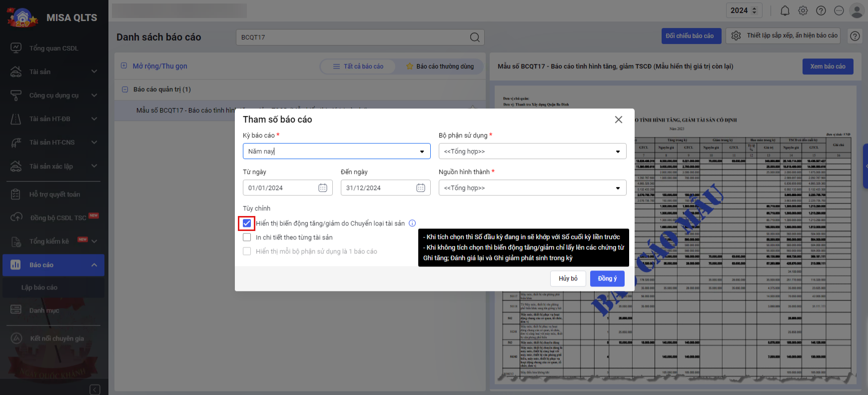
Task: Toggle Hiển thị biến động tăng/giảm checkbox
Action: tap(247, 223)
